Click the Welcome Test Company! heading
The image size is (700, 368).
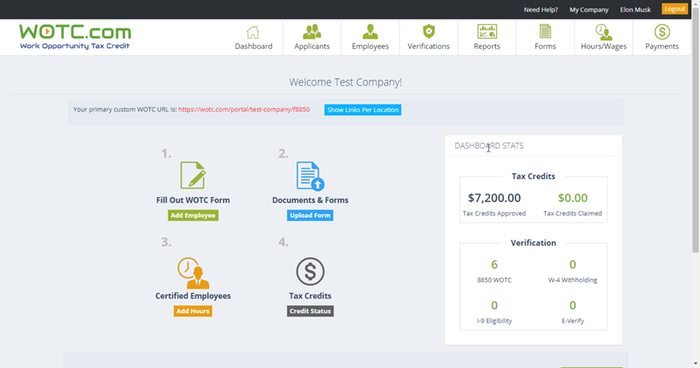tap(346, 82)
